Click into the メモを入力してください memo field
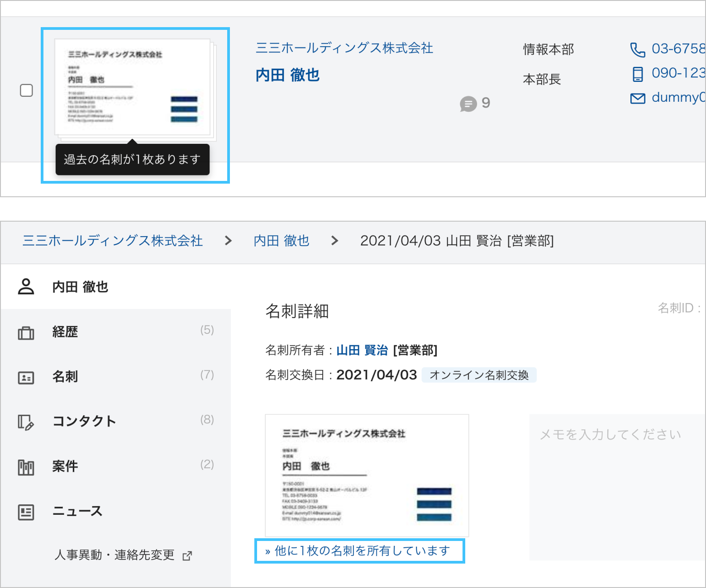 [x=617, y=487]
